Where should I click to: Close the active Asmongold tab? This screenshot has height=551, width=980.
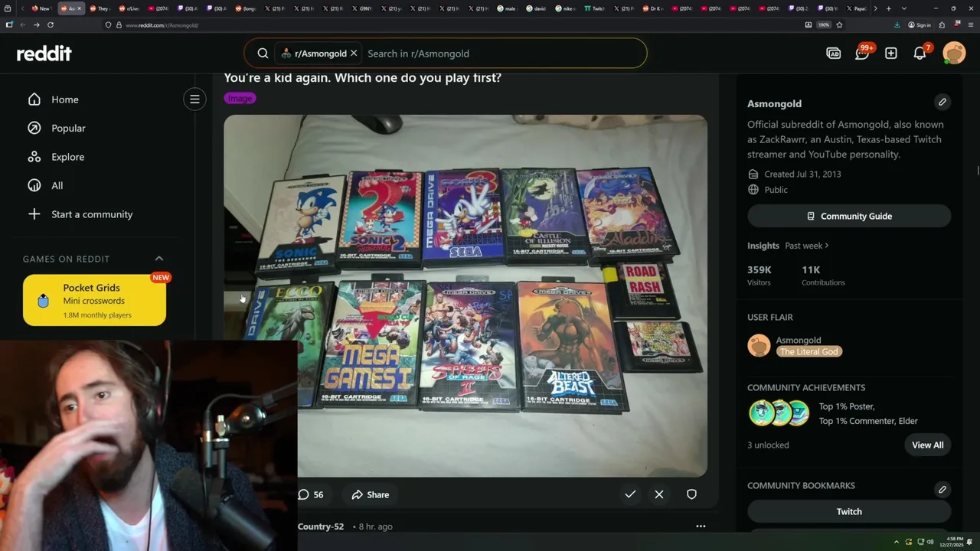click(80, 8)
